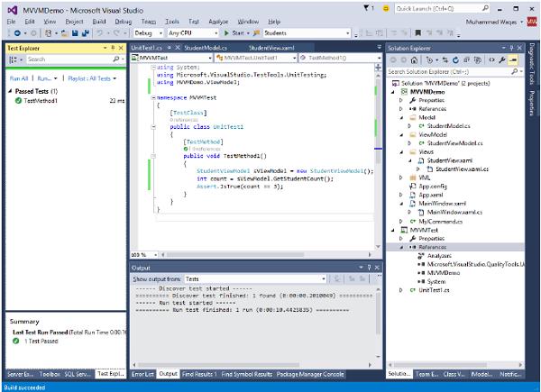Click the Undo toolbar icon

99,33
